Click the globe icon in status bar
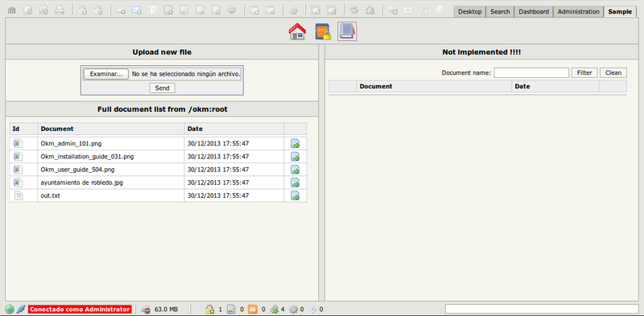 pos(10,309)
